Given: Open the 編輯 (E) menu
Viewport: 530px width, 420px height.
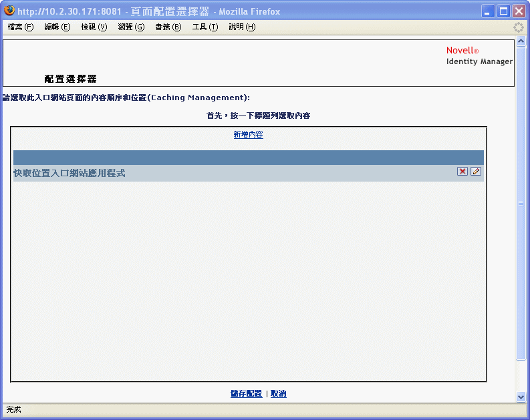Looking at the screenshot, I should click(57, 27).
